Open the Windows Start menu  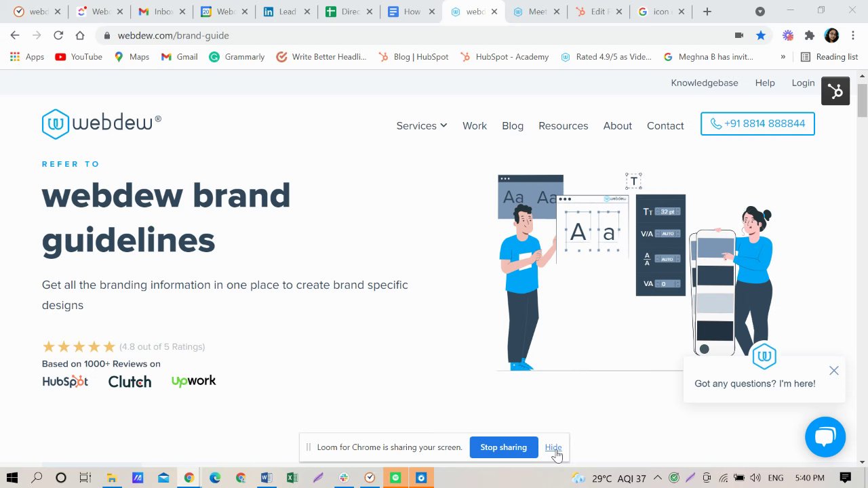12,478
